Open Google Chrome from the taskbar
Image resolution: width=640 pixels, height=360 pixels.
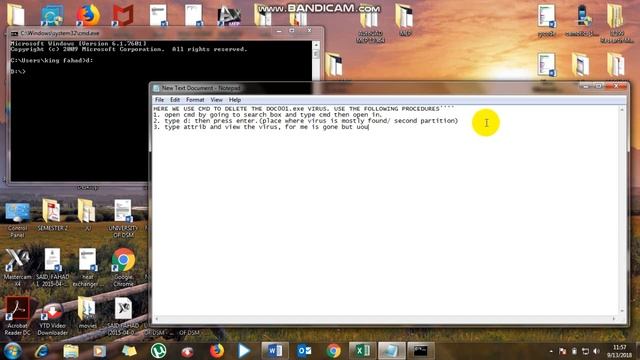[333, 351]
